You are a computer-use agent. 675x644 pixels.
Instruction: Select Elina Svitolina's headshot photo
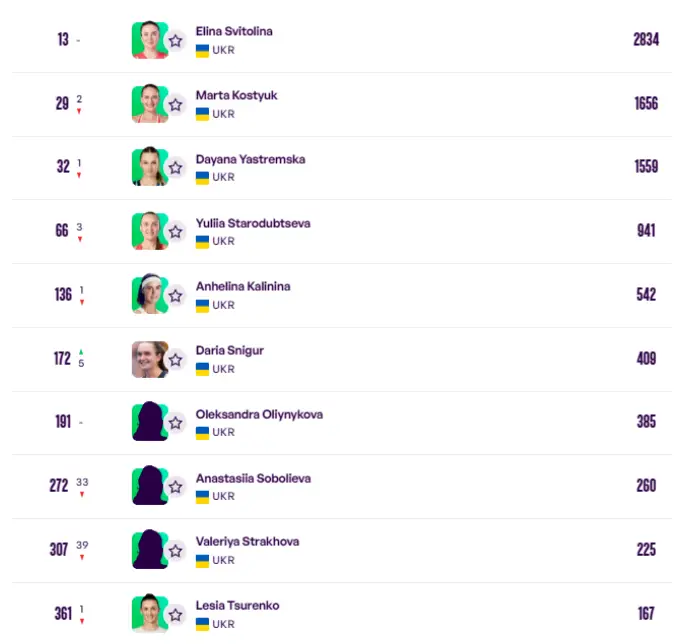tap(150, 40)
